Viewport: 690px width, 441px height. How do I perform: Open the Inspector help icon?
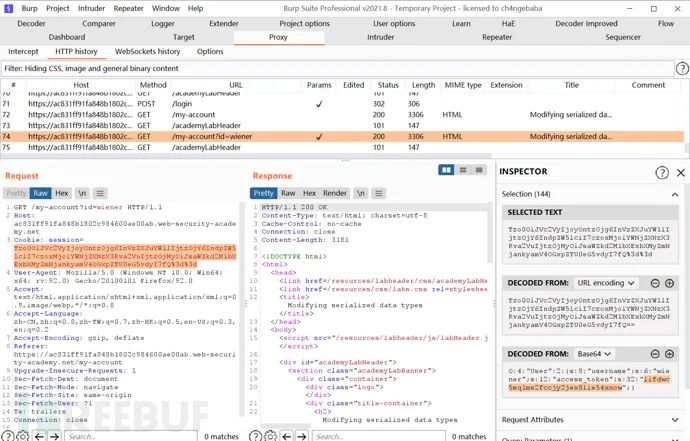click(x=662, y=173)
